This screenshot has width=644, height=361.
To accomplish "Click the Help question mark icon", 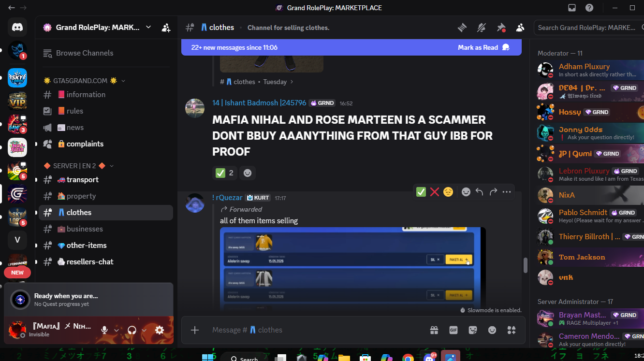I will (589, 8).
